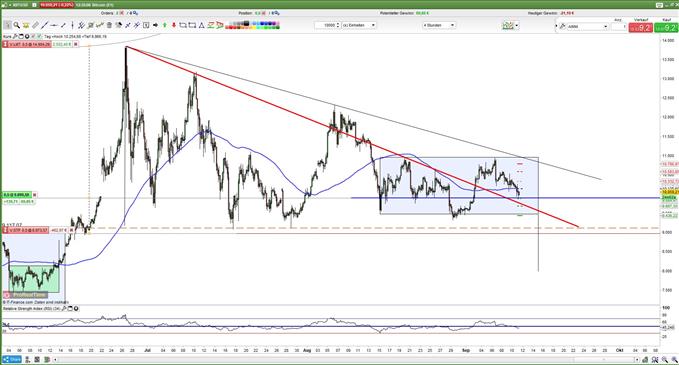Select the magnifier zoom tool
679x365 pixels.
(16, 25)
